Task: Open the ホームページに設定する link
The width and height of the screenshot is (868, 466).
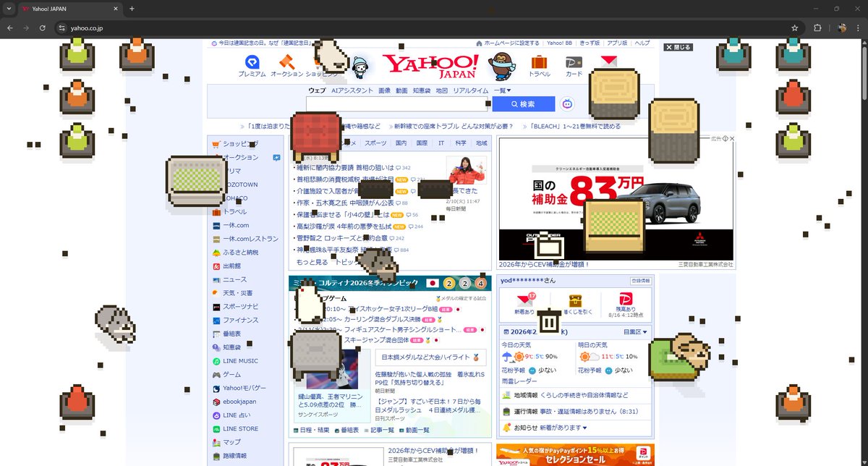Action: (x=507, y=43)
